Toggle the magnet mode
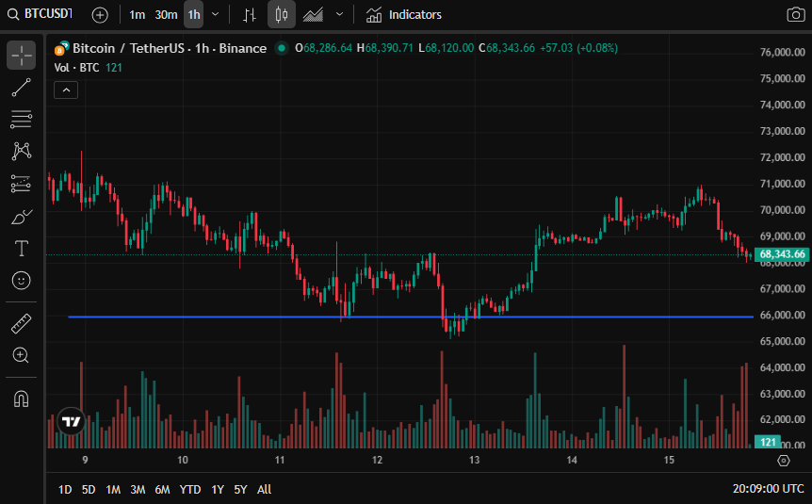The height and width of the screenshot is (504, 812). coord(22,399)
